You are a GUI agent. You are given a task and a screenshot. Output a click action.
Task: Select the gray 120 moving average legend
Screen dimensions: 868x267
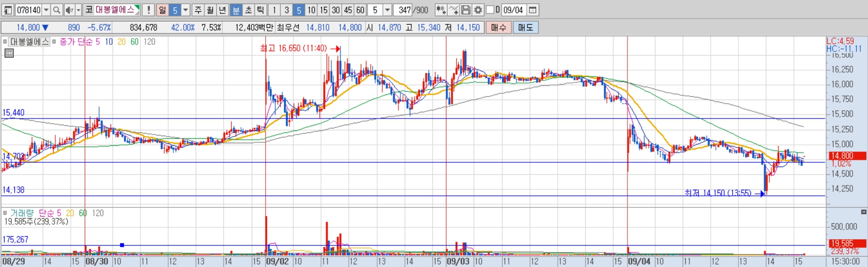(150, 42)
